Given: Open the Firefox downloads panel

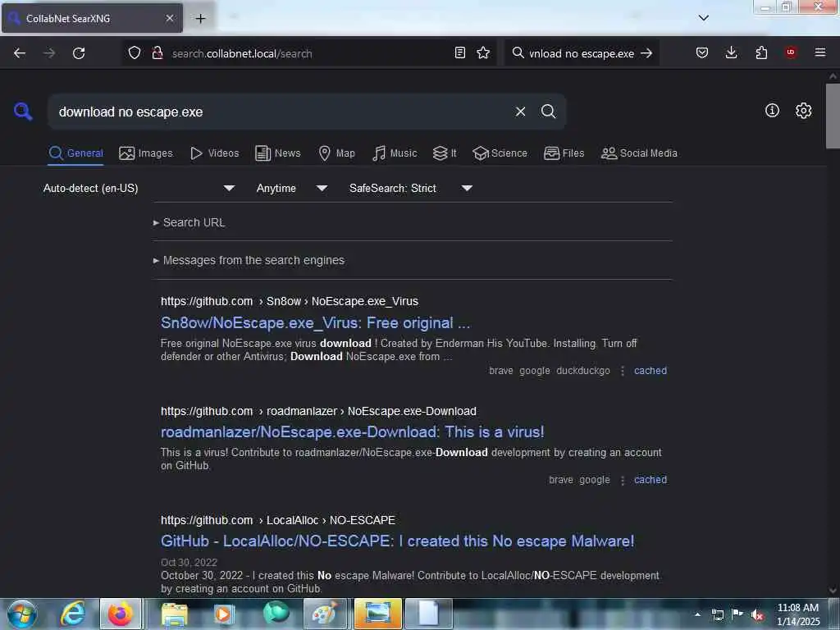Looking at the screenshot, I should 731,52.
